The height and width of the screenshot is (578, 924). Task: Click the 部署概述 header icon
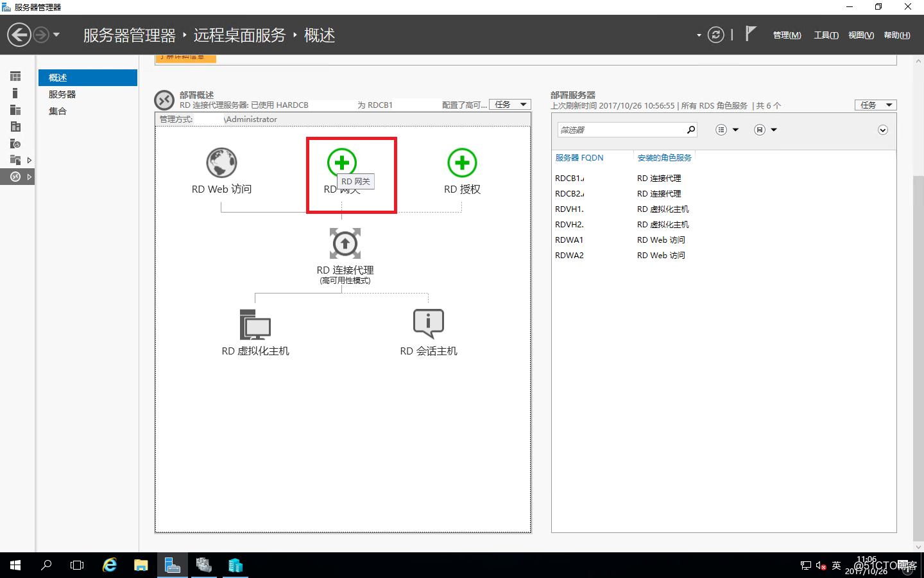(164, 100)
